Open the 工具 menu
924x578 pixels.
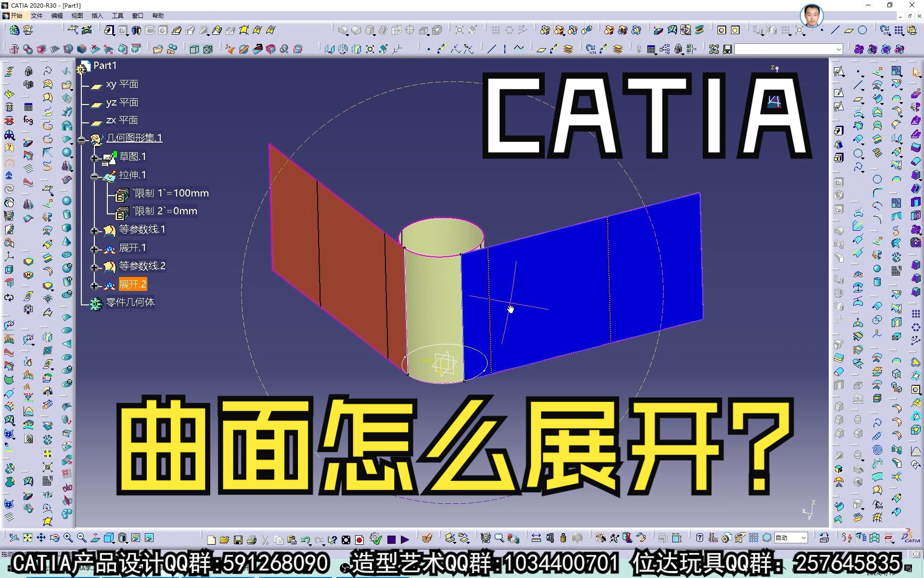point(117,16)
